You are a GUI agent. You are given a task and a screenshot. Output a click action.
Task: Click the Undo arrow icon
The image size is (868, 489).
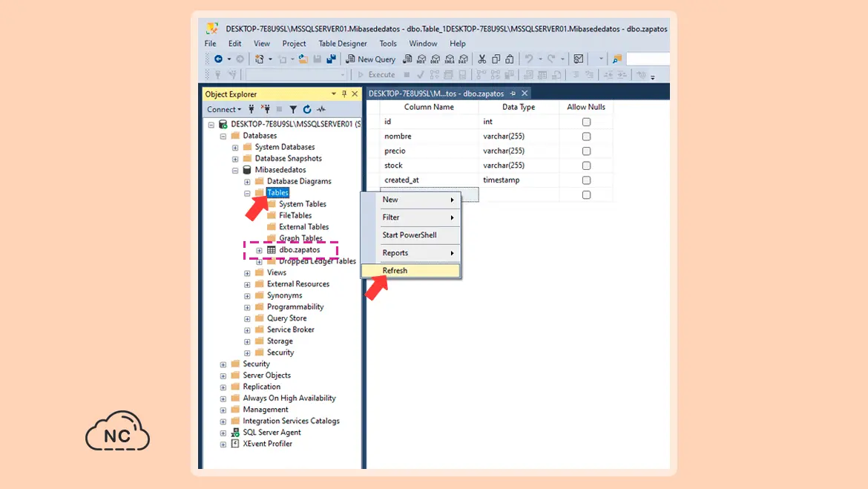[x=529, y=59]
